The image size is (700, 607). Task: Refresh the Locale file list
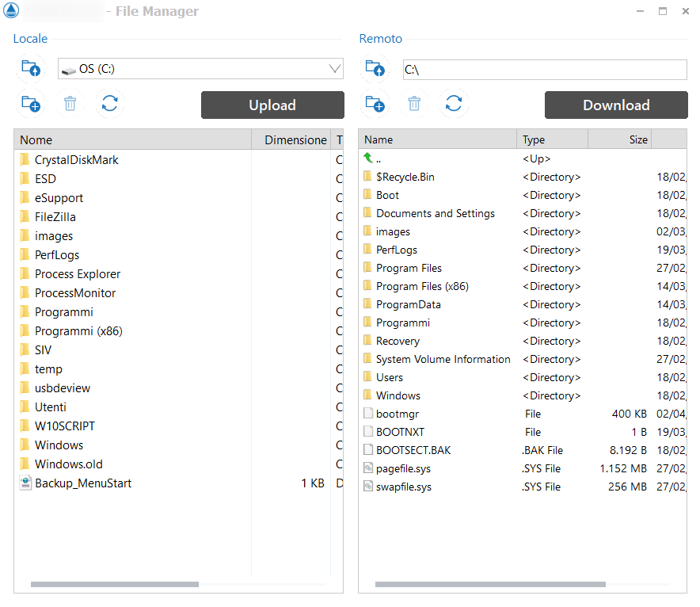pos(109,104)
